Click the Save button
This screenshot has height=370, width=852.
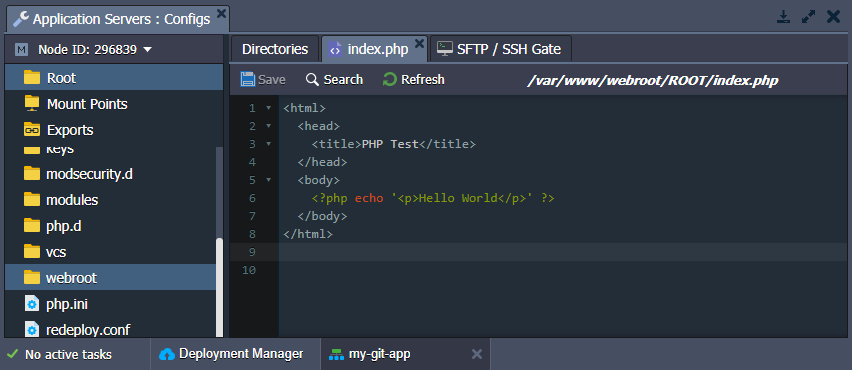pyautogui.click(x=262, y=80)
